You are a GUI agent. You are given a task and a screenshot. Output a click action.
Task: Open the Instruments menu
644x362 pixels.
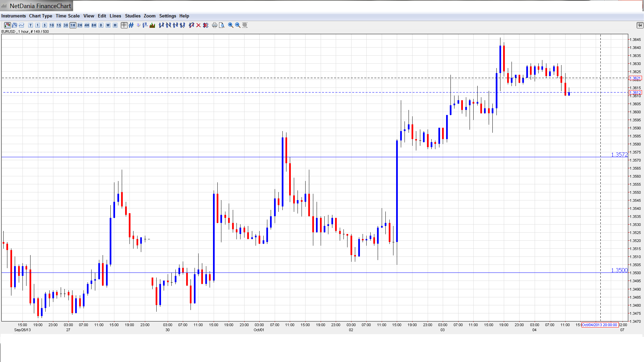(13, 16)
